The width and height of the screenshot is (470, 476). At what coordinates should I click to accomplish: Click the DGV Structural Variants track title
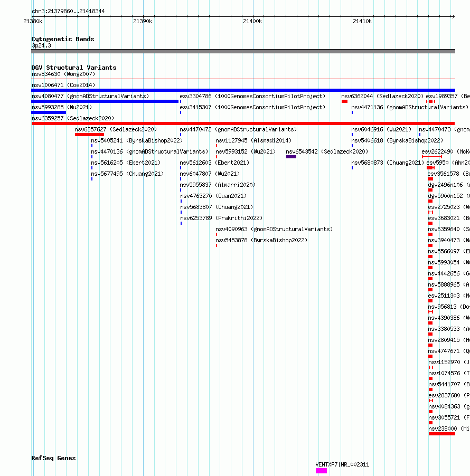tap(74, 68)
